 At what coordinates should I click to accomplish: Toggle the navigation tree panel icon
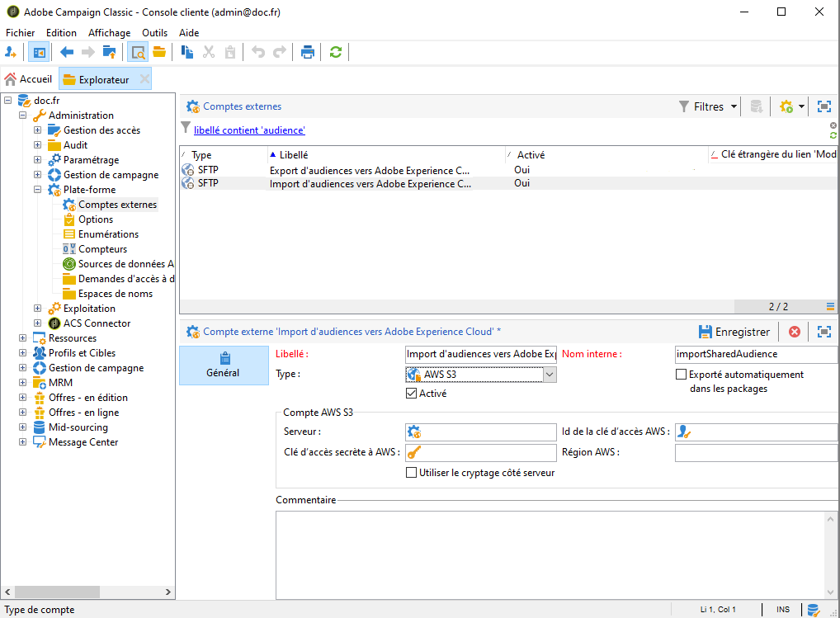click(x=39, y=52)
